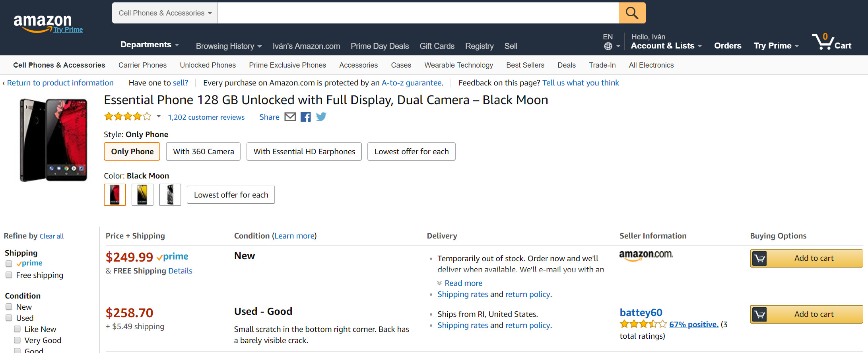Enable the Prime shipping checkbox
Screen dimensions: 868x353
click(9, 264)
